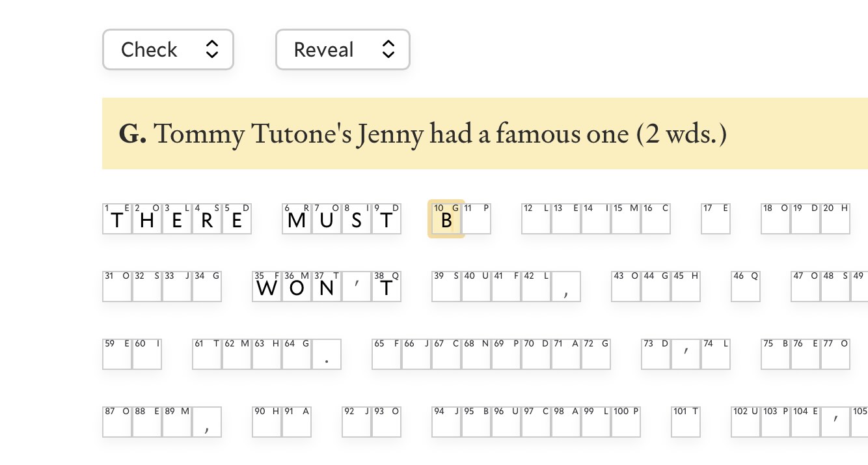
Task: Click cell 38 containing letter T
Action: click(386, 287)
